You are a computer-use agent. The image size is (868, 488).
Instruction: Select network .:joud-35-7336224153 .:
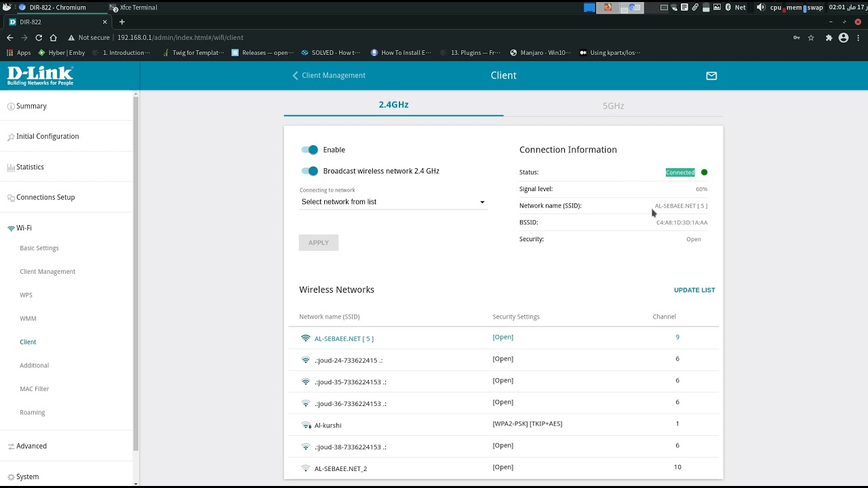(x=503, y=382)
